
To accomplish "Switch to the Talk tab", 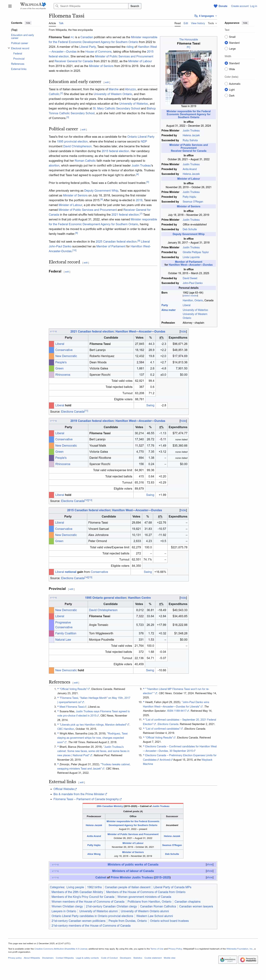I will tap(61, 23).
